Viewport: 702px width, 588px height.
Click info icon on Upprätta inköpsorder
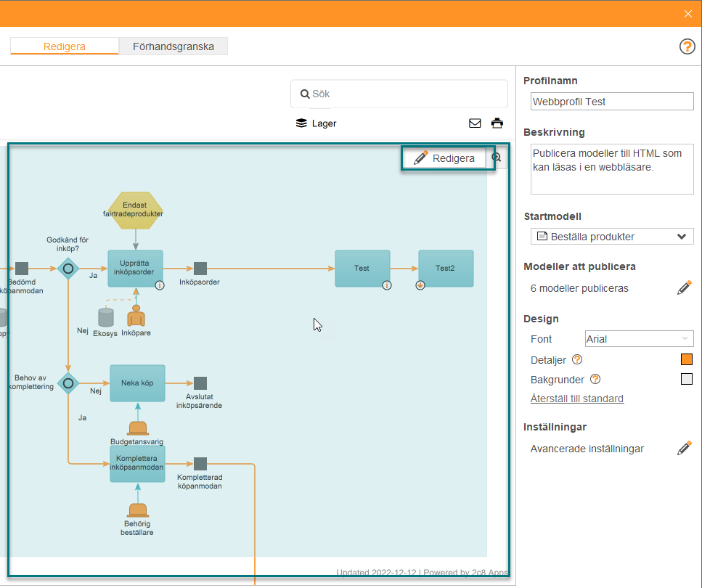pyautogui.click(x=160, y=285)
